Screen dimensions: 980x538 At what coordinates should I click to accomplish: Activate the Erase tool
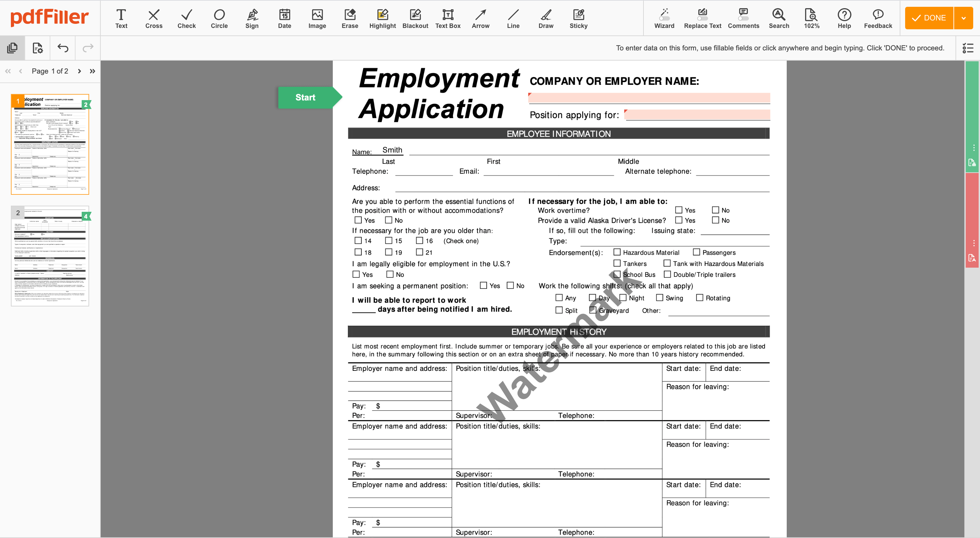pos(350,18)
